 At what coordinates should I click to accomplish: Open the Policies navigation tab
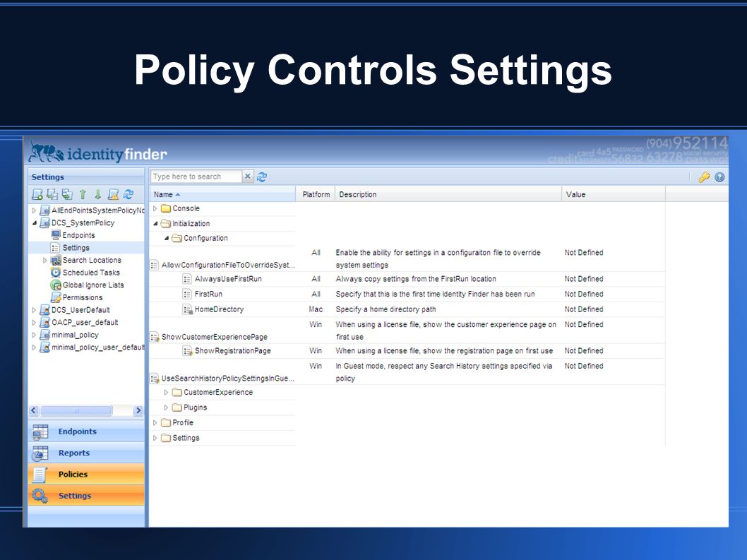(86, 475)
